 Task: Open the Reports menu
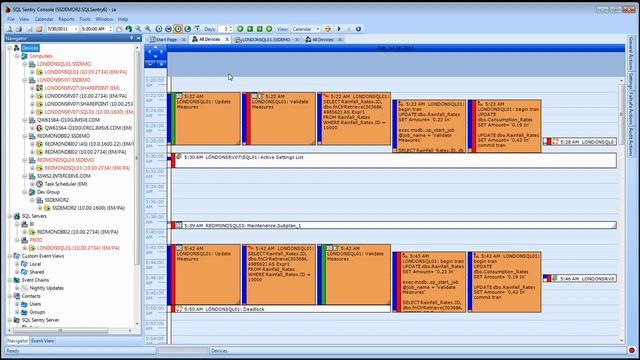[x=66, y=19]
